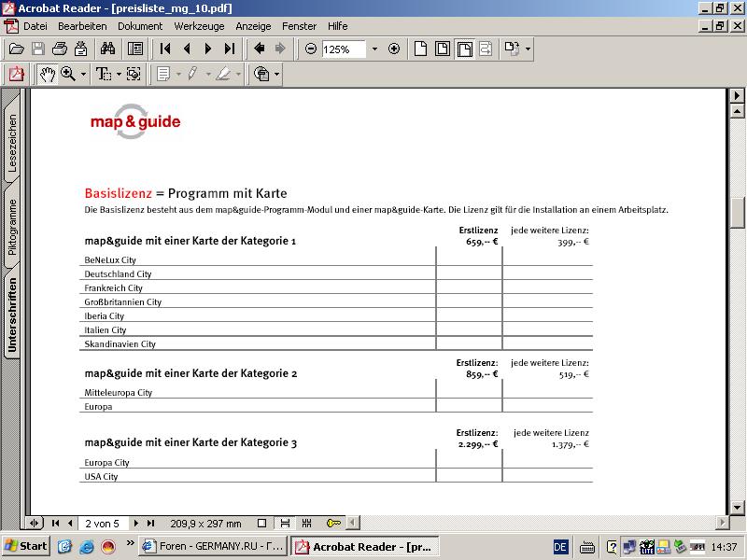
Task: Open the rotate pages dropdown arrow
Action: point(528,49)
